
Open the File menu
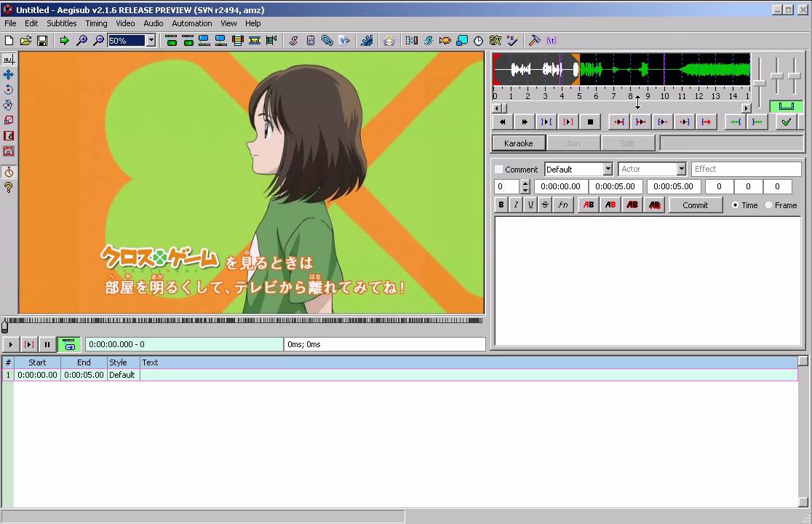[10, 23]
